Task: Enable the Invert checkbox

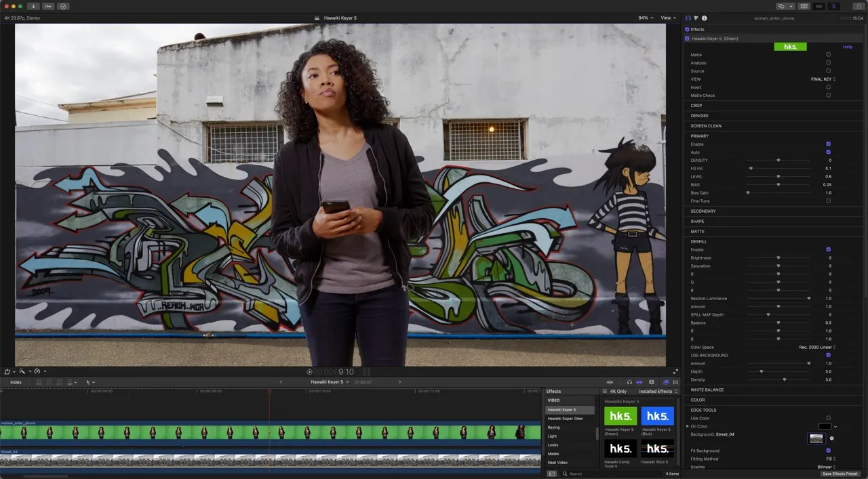Action: (828, 87)
